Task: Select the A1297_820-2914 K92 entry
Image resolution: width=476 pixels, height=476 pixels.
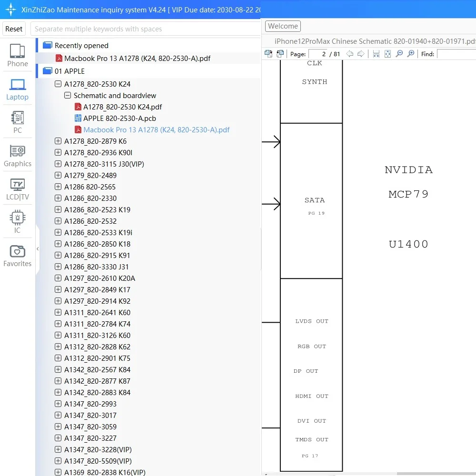Action: 97,301
